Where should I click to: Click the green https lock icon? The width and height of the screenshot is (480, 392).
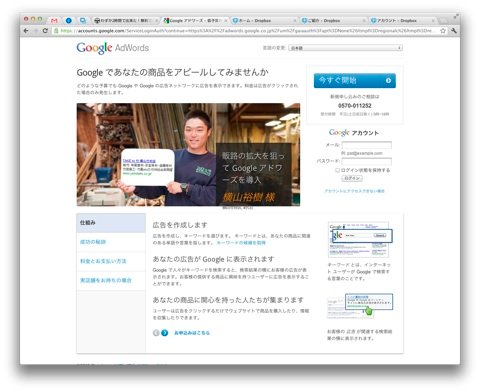(56, 31)
